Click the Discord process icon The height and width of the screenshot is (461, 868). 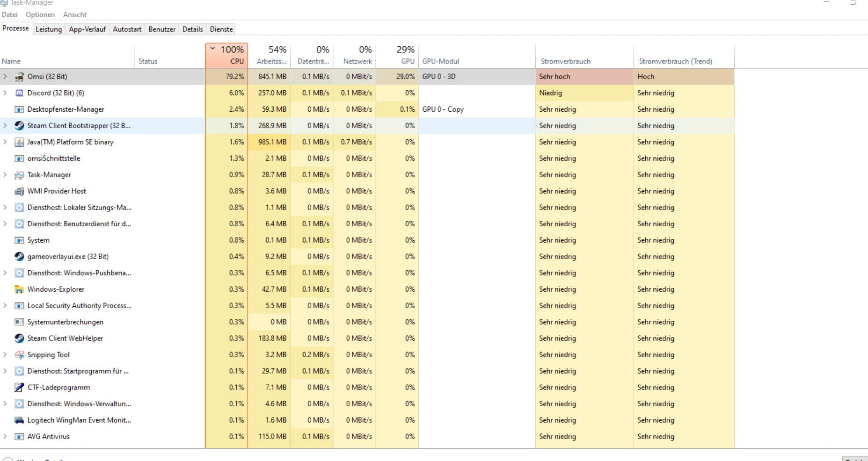pyautogui.click(x=19, y=93)
